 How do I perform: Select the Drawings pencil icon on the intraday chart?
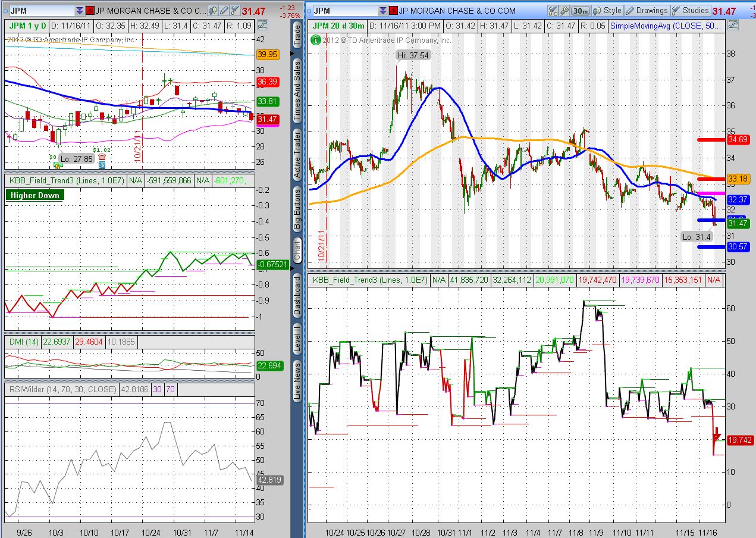[631, 10]
